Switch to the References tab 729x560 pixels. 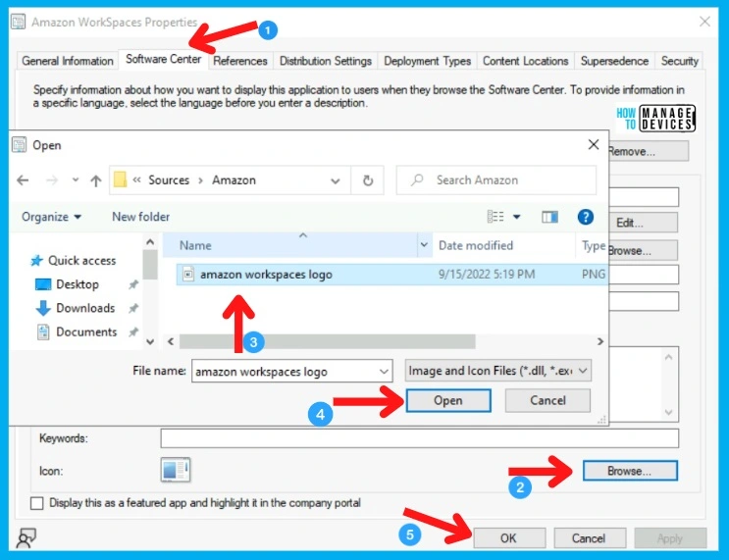[240, 61]
